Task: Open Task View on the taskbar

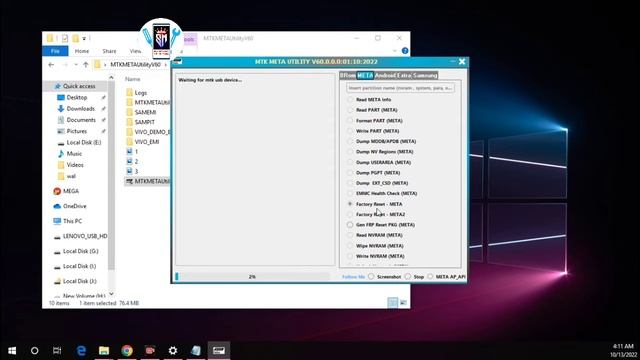Action: point(57,351)
